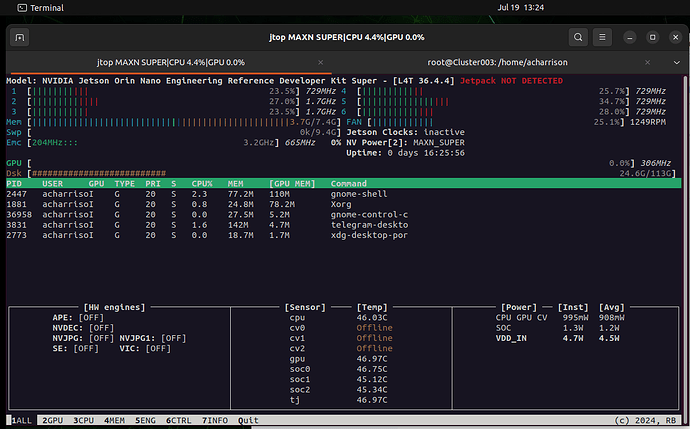
Task: Select the Xorg process row
Action: pyautogui.click(x=343, y=204)
